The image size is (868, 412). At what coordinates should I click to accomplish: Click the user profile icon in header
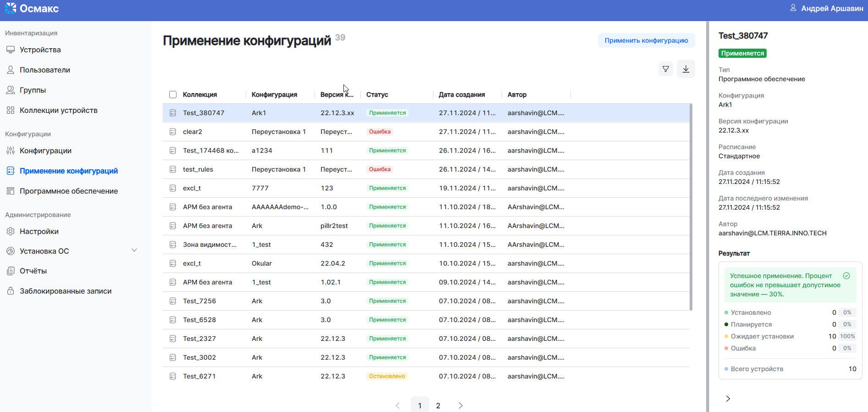pos(793,8)
